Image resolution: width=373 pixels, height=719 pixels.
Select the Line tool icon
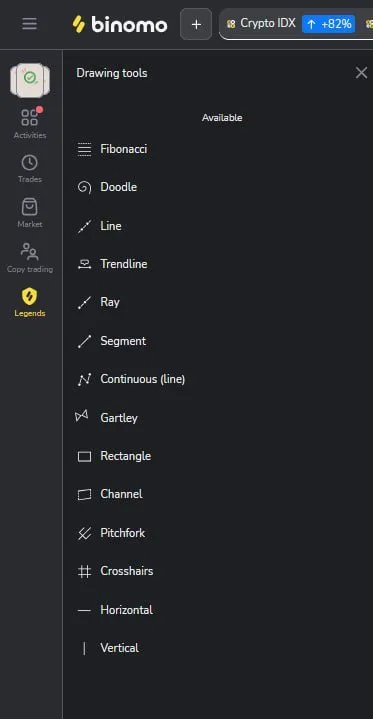click(84, 226)
